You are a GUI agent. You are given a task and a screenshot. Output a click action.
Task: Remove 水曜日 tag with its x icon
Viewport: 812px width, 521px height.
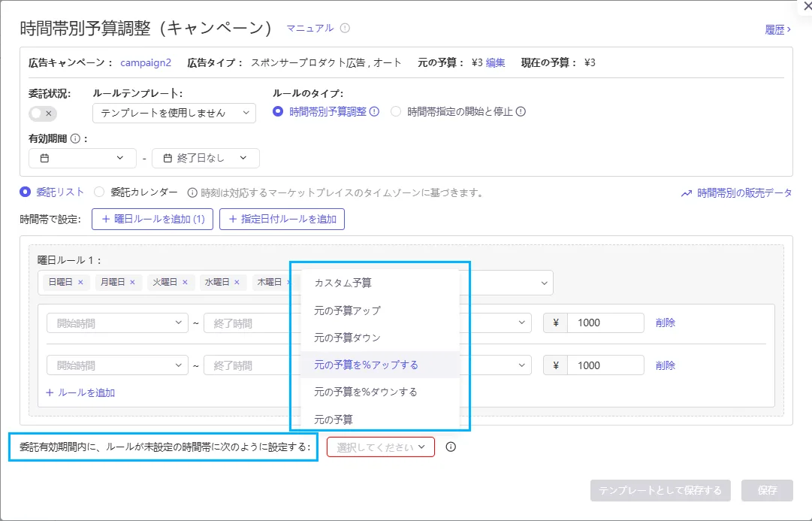pyautogui.click(x=237, y=282)
